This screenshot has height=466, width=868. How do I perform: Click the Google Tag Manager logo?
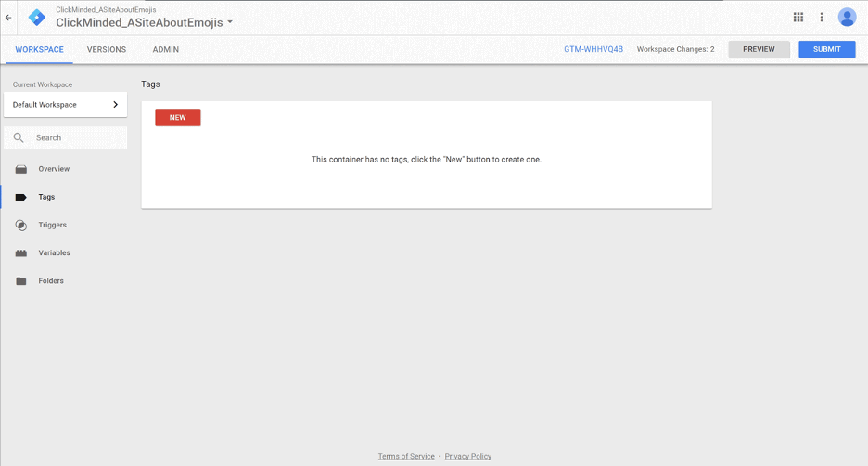pos(37,18)
